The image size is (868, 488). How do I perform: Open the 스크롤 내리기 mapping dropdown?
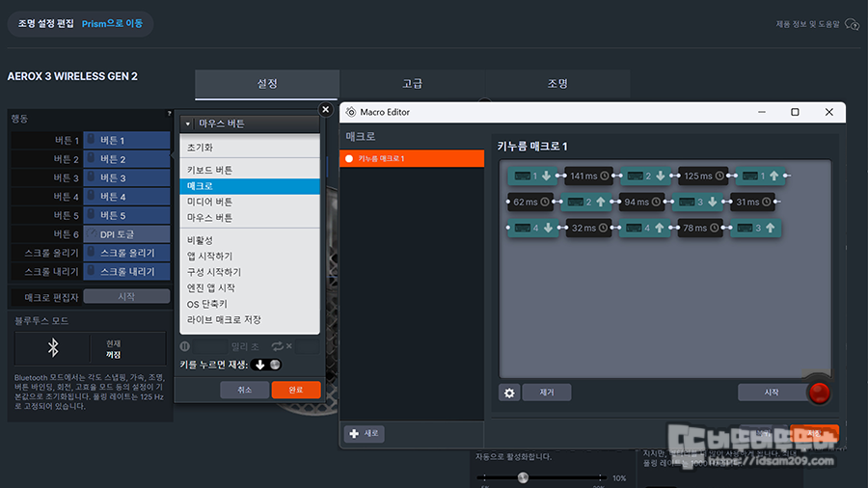pos(126,272)
